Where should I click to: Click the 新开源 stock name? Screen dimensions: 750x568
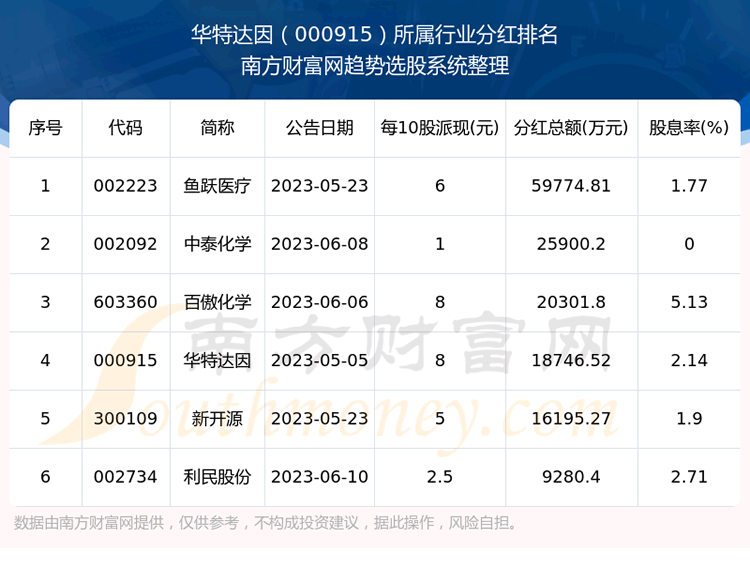tap(217, 418)
